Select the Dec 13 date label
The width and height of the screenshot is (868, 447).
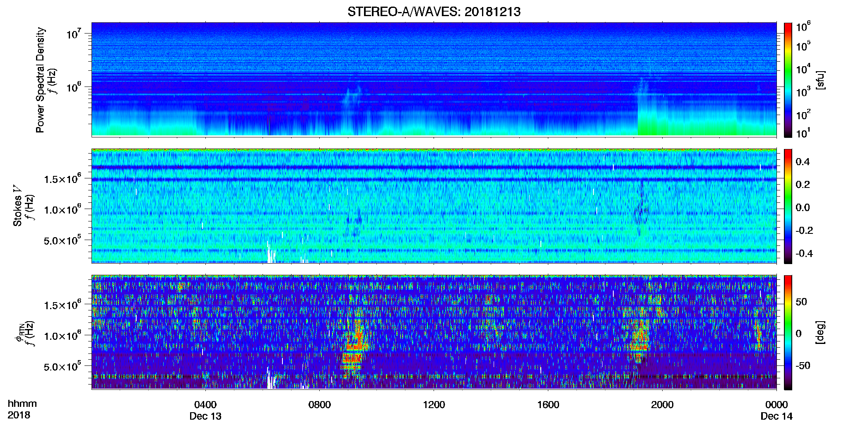point(205,416)
